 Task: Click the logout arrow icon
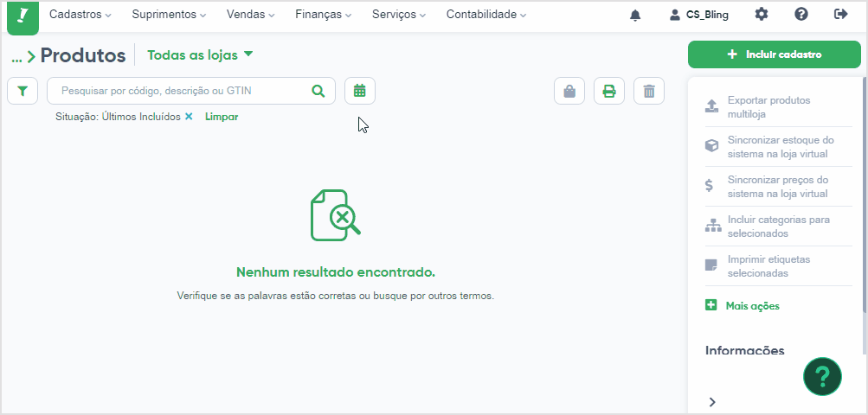(841, 15)
